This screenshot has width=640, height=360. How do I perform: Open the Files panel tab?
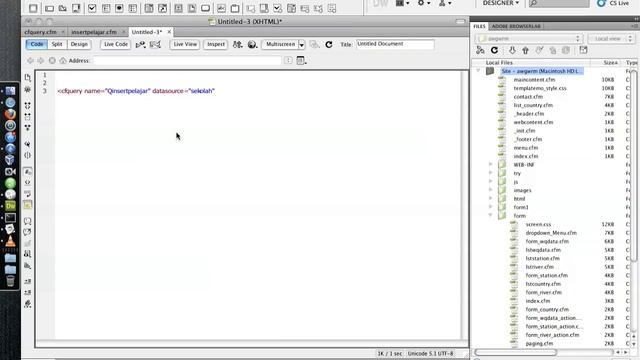click(x=479, y=26)
